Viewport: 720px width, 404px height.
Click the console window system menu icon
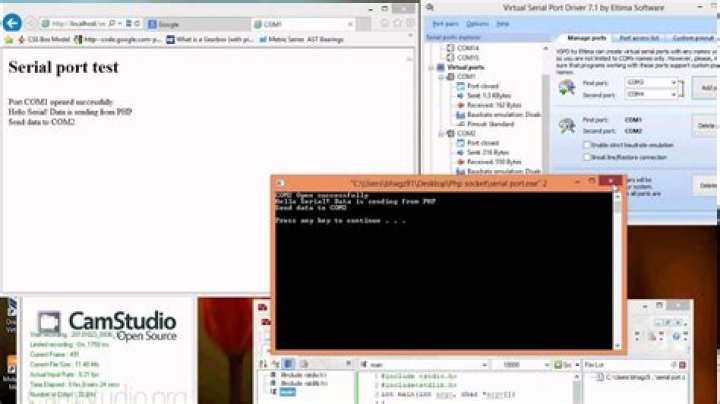pos(281,183)
